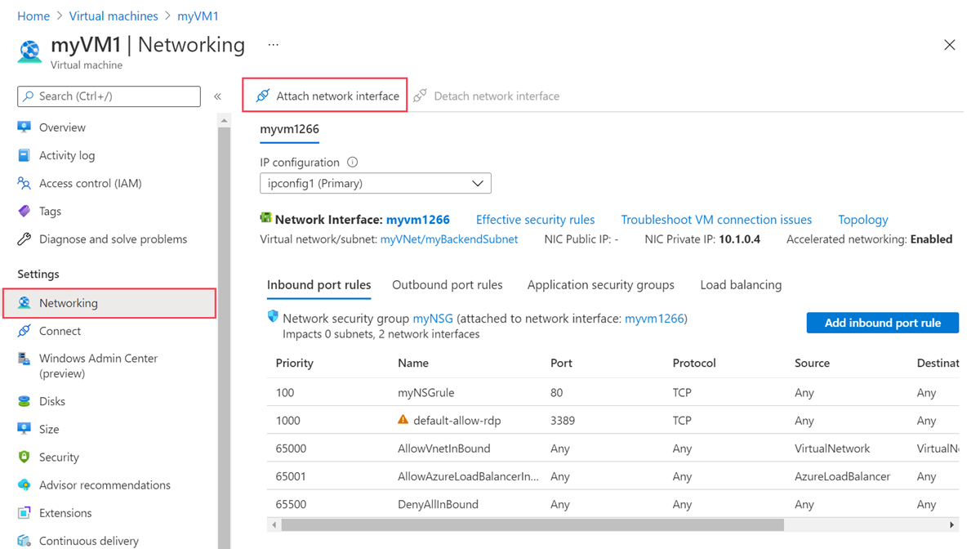Image resolution: width=980 pixels, height=549 pixels.
Task: Click the sidebar search field
Action: tap(109, 96)
